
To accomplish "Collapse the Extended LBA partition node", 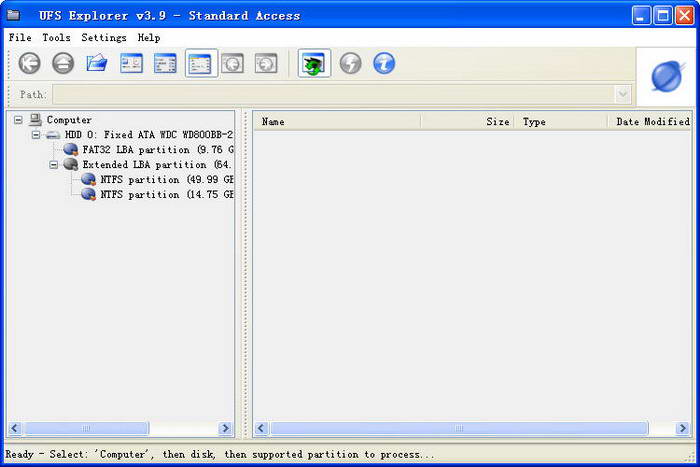I will coord(54,164).
